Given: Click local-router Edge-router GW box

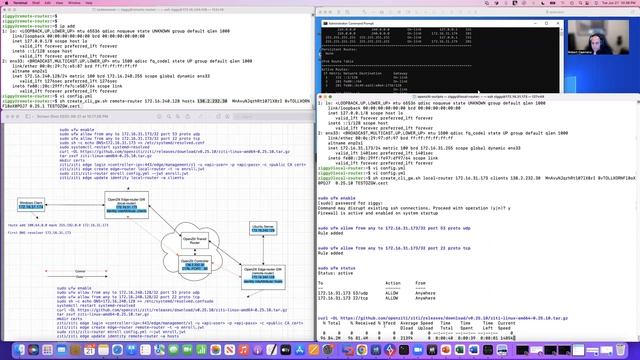Looking at the screenshot, I should coord(127,205).
